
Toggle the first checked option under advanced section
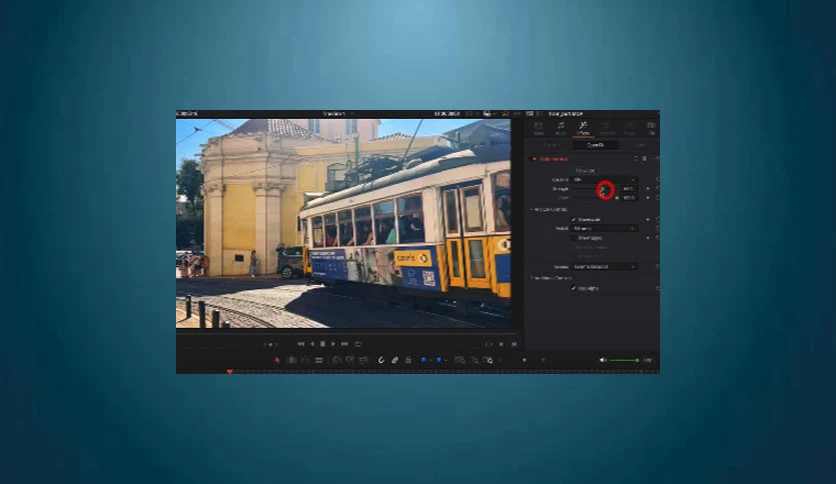(x=574, y=220)
